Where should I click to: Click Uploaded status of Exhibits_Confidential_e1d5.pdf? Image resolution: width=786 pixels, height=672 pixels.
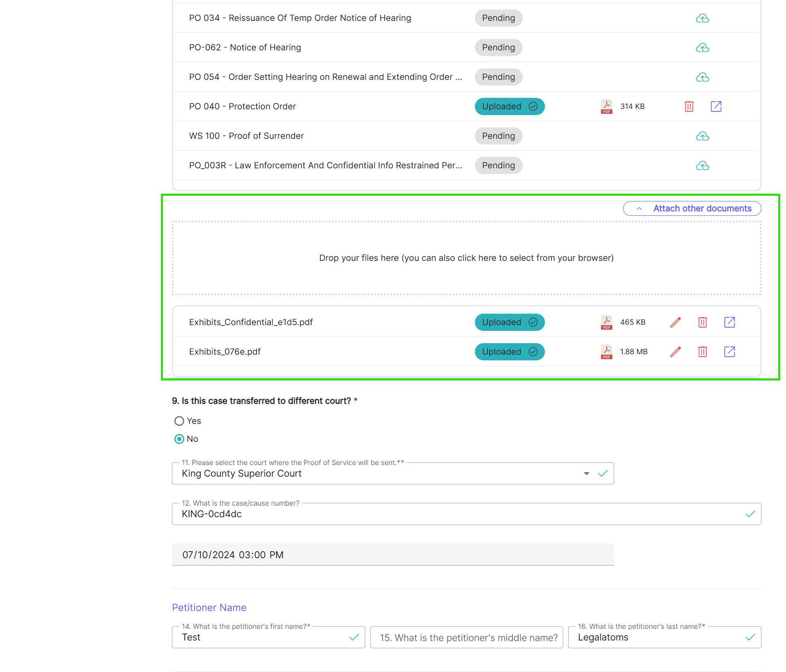pos(510,322)
